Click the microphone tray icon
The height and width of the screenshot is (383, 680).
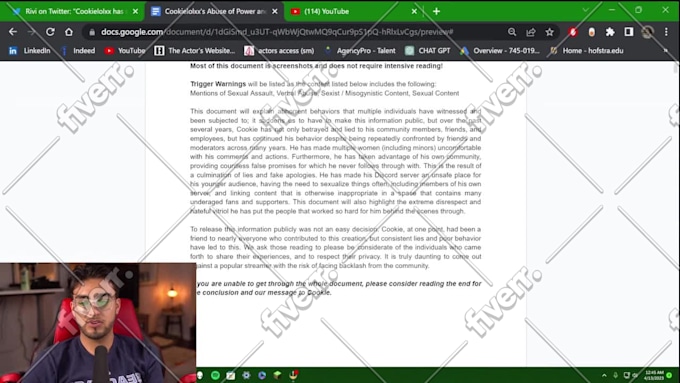pos(615,375)
